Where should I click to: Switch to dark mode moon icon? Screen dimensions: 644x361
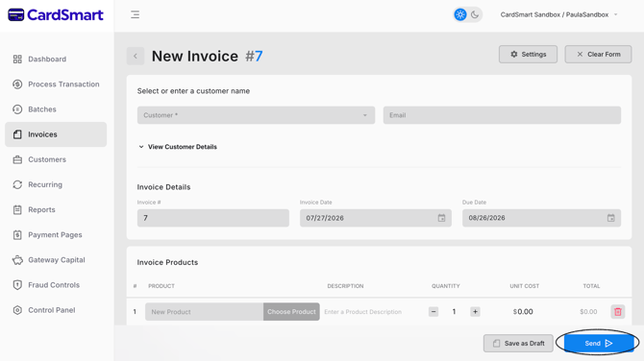[x=475, y=14]
